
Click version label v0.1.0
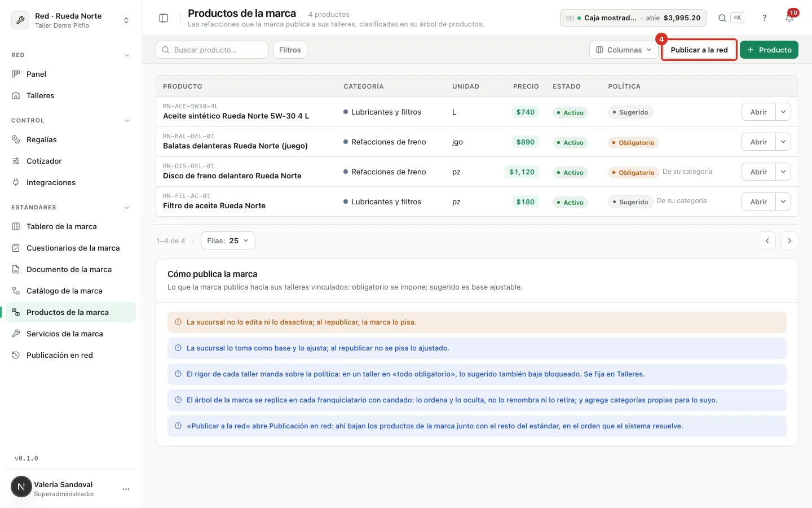(x=27, y=458)
